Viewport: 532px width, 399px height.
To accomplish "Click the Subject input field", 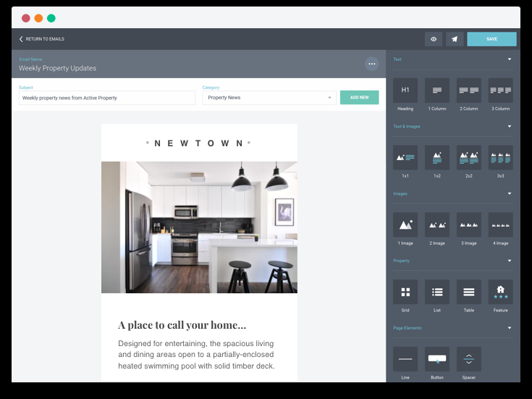I will [107, 98].
